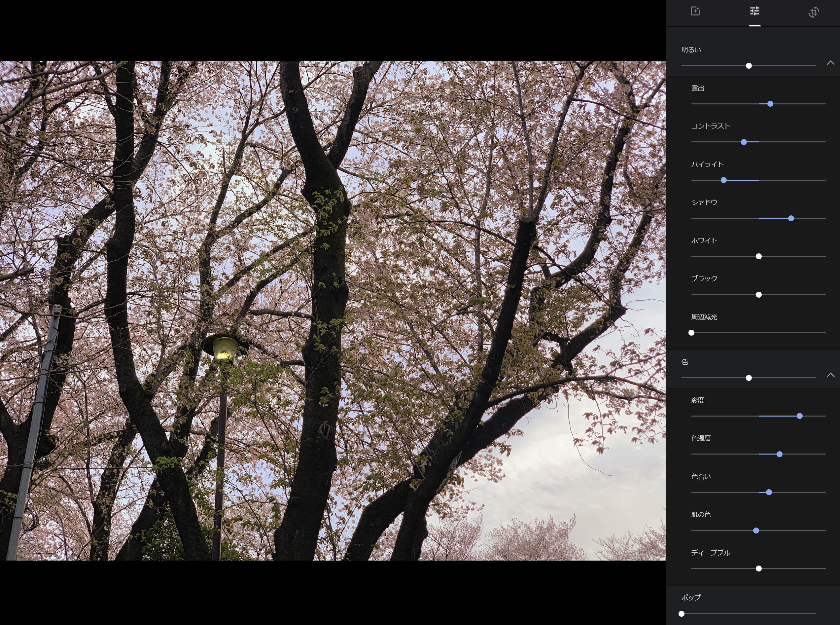Click the 彩度 label
Viewport: 840px width, 625px height.
698,400
